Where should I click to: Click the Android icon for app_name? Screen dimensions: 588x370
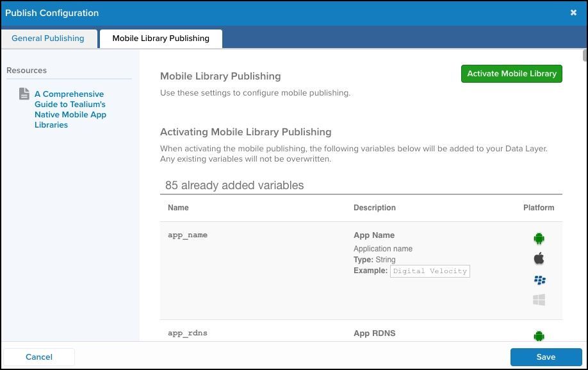[x=539, y=239]
